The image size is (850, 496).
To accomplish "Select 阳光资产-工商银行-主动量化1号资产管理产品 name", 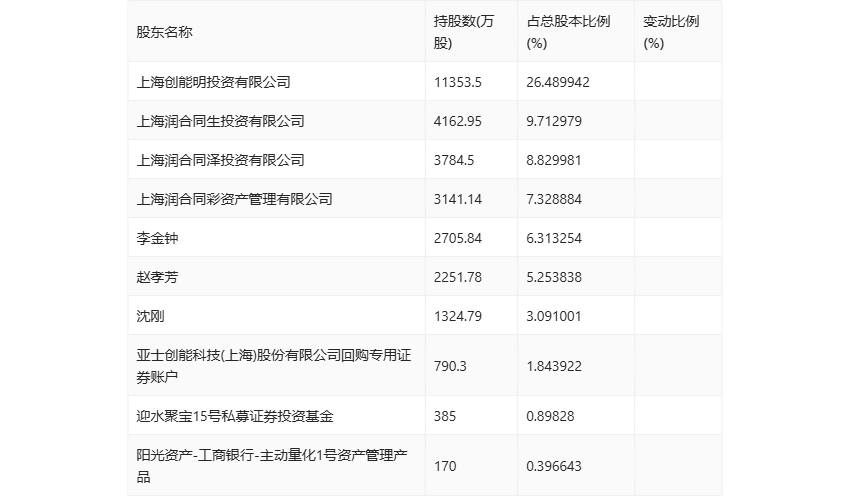I will (272, 466).
